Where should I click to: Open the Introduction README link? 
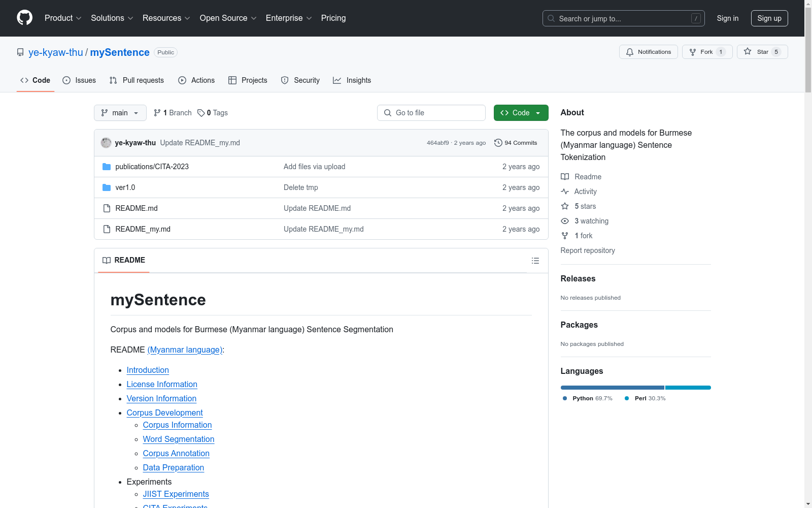pos(148,370)
